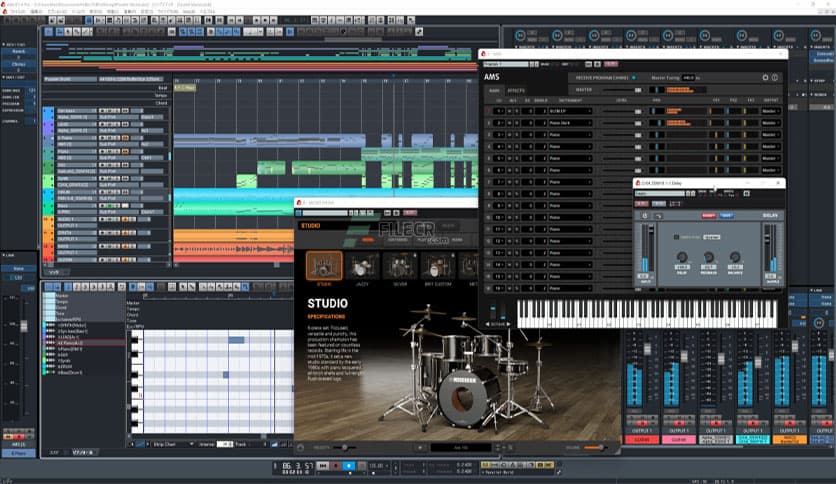
Task: Choose the Jazzy drum kit icon
Action: pyautogui.click(x=363, y=265)
